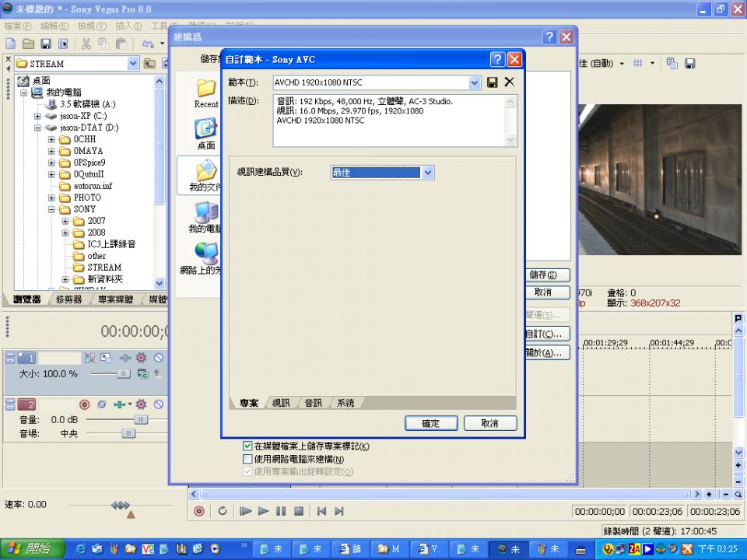Click the Cut scissors icon in toolbar

pyautogui.click(x=86, y=44)
